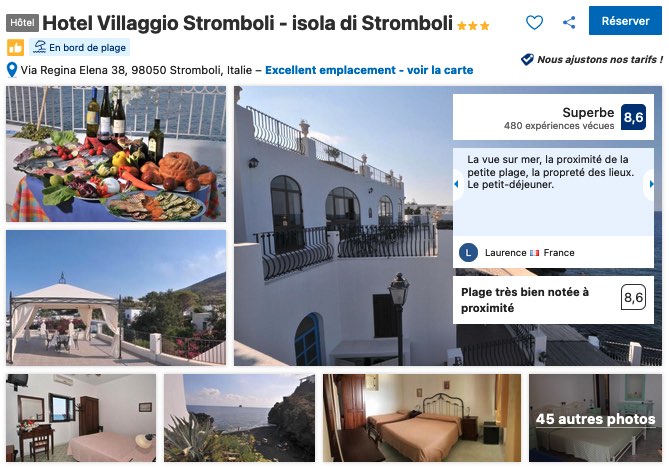Click the blue map pin icon
669x469 pixels.
tap(12, 70)
